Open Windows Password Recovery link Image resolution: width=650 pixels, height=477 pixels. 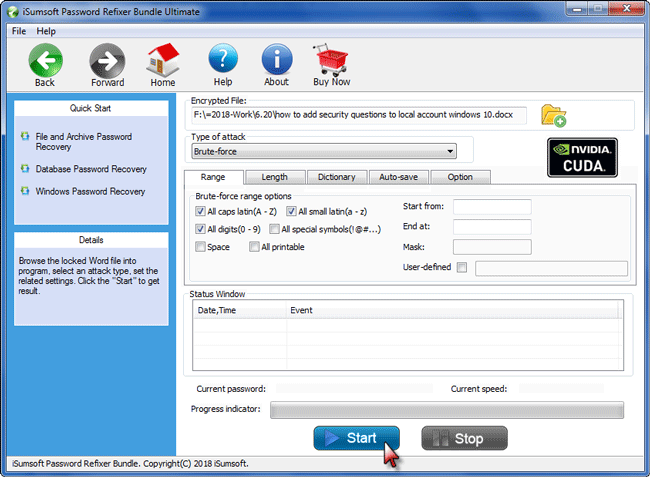point(90,191)
